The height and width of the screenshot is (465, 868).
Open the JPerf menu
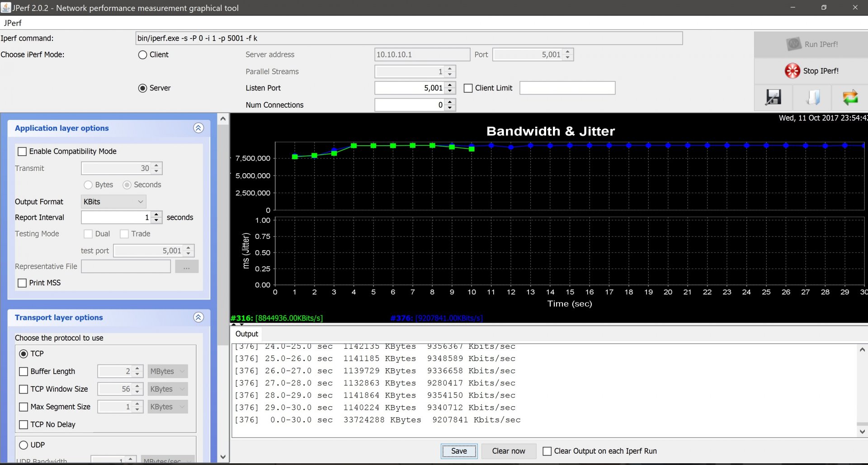[x=13, y=23]
